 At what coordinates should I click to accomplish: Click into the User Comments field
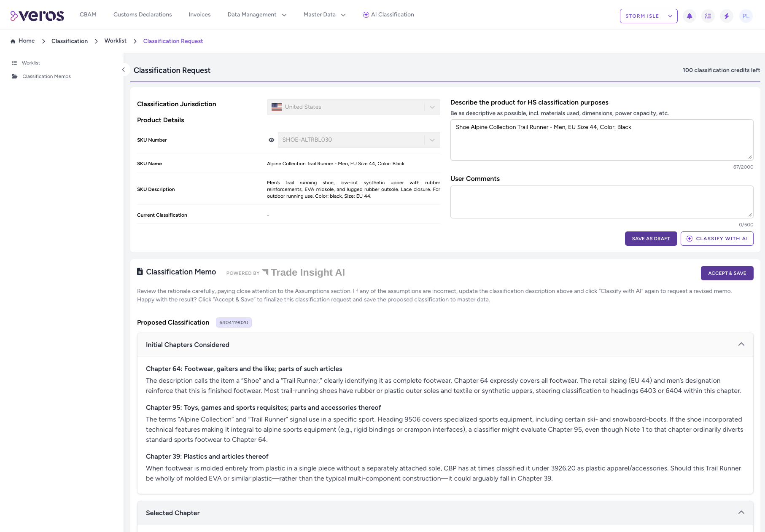(601, 202)
